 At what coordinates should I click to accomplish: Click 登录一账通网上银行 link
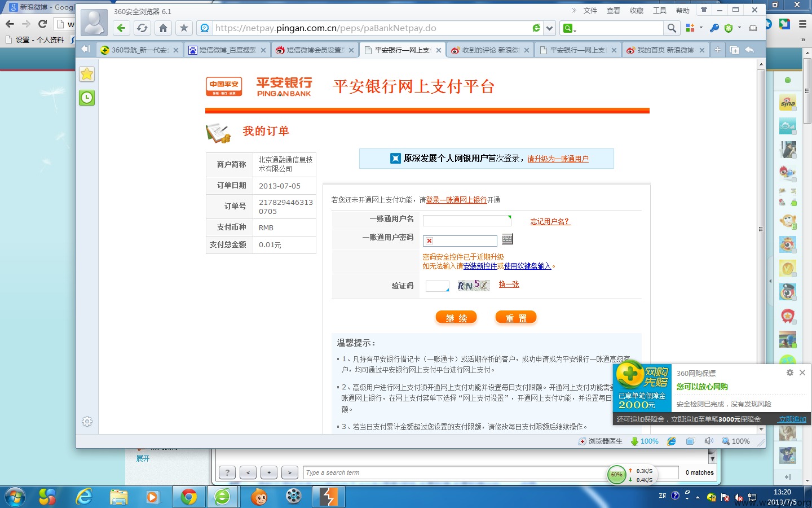[x=456, y=200]
